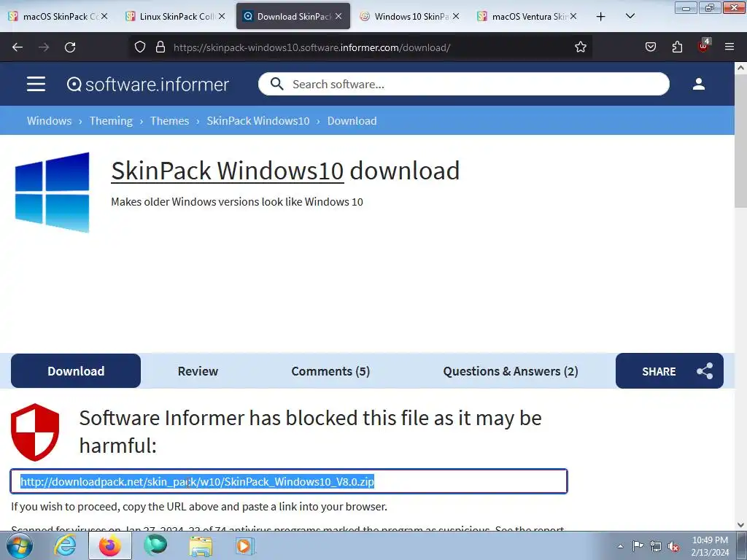Open the green globe browser taskbar icon
Image resolution: width=747 pixels, height=560 pixels.
point(155,545)
